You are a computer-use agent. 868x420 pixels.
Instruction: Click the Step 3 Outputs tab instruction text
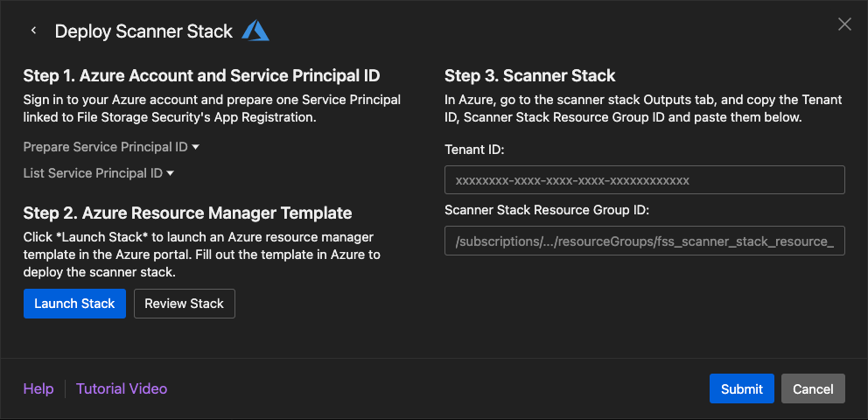(x=643, y=108)
